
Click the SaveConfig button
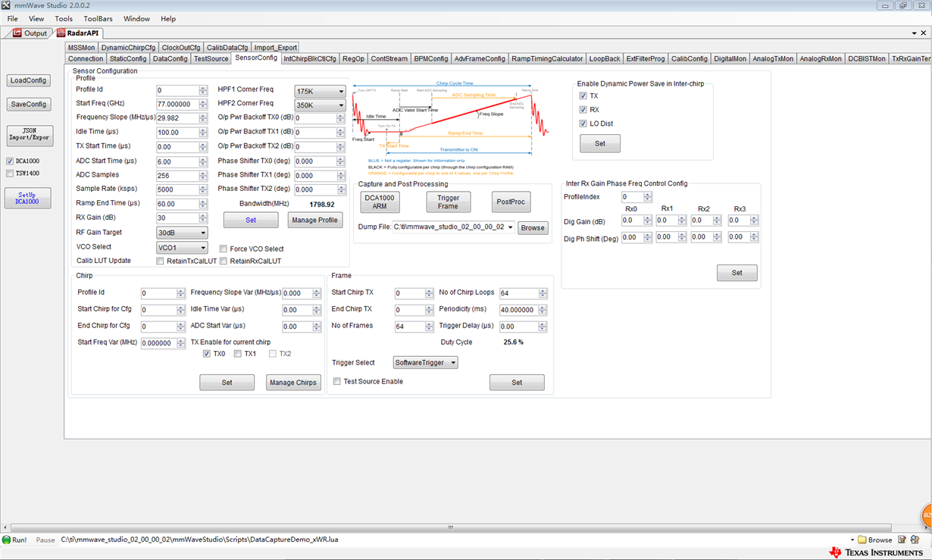pos(29,105)
